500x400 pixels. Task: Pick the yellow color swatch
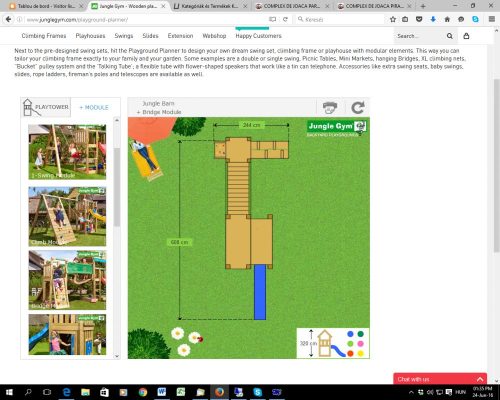tap(361, 353)
